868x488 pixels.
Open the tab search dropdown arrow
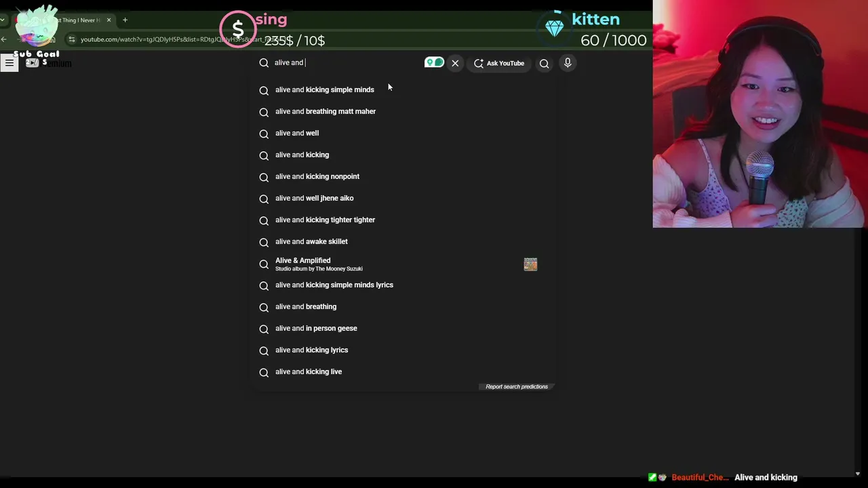3,20
